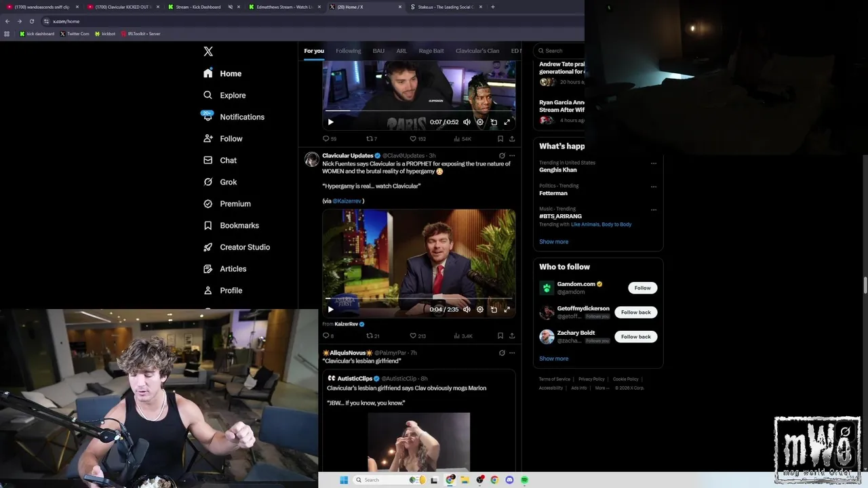Switch to the BAU timeline tab

[378, 51]
